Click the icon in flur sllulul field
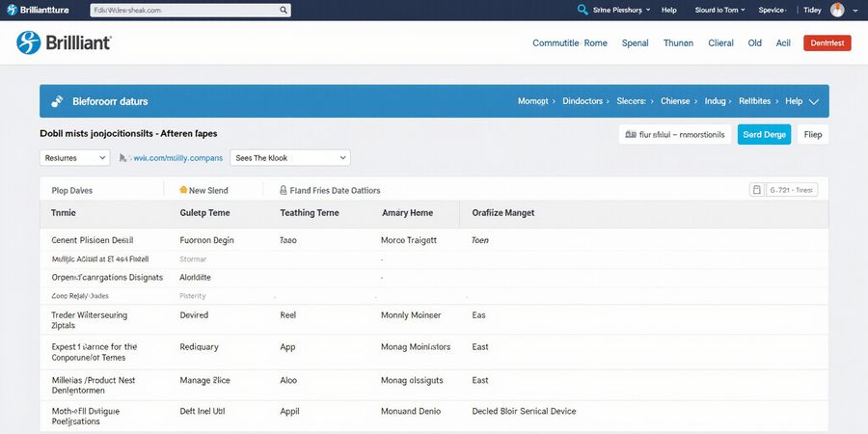Viewport: 868px width, 434px height. [631, 134]
